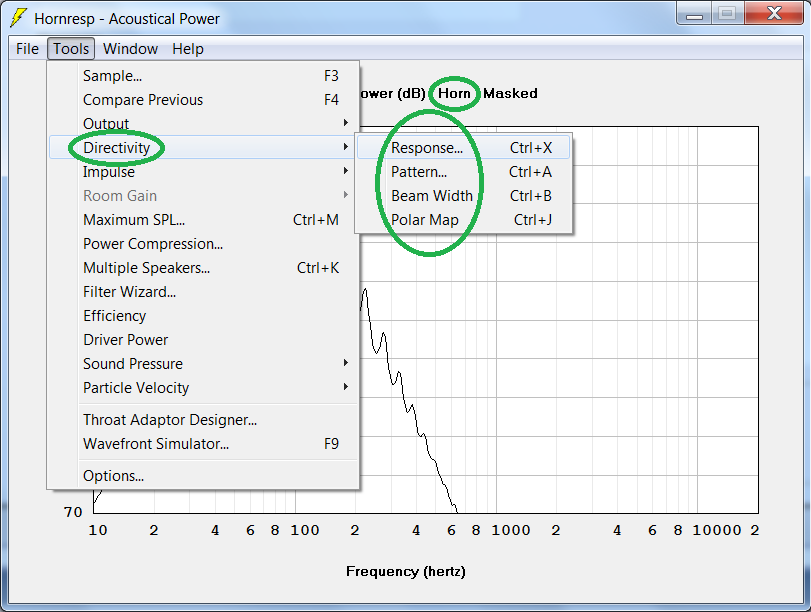
Task: Close the open Tools menu
Action: (71, 49)
